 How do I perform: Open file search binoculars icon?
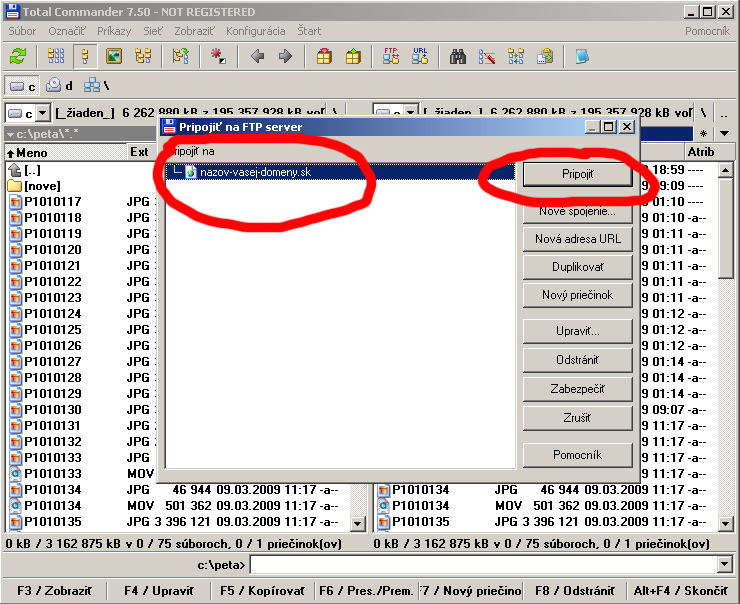[458, 57]
